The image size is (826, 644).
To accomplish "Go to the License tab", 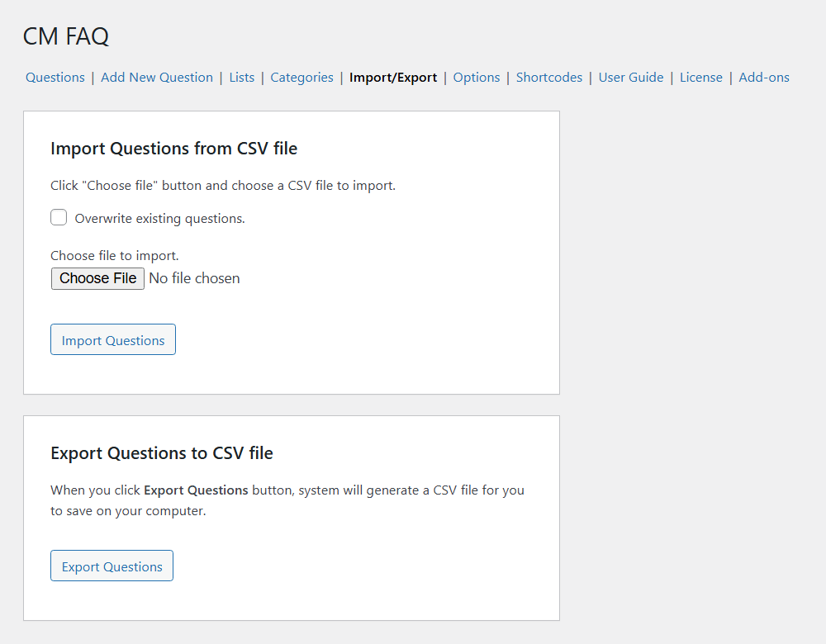I will 701,78.
